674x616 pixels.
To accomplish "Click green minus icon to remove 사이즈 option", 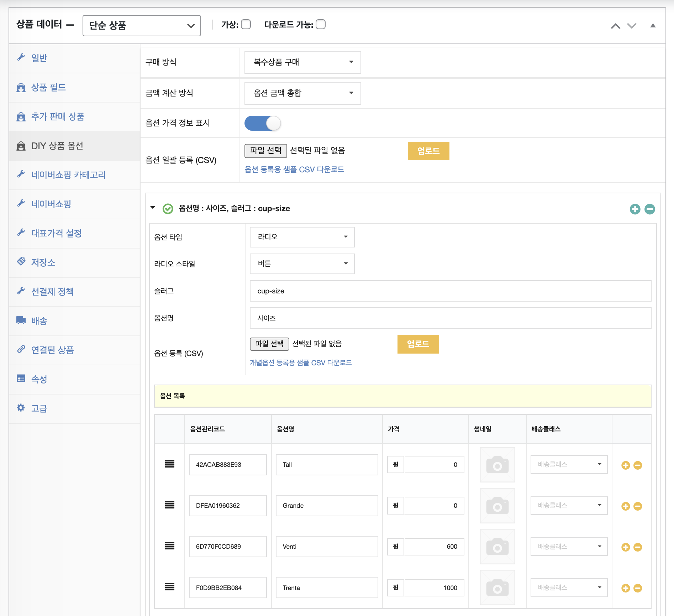I will [x=650, y=209].
